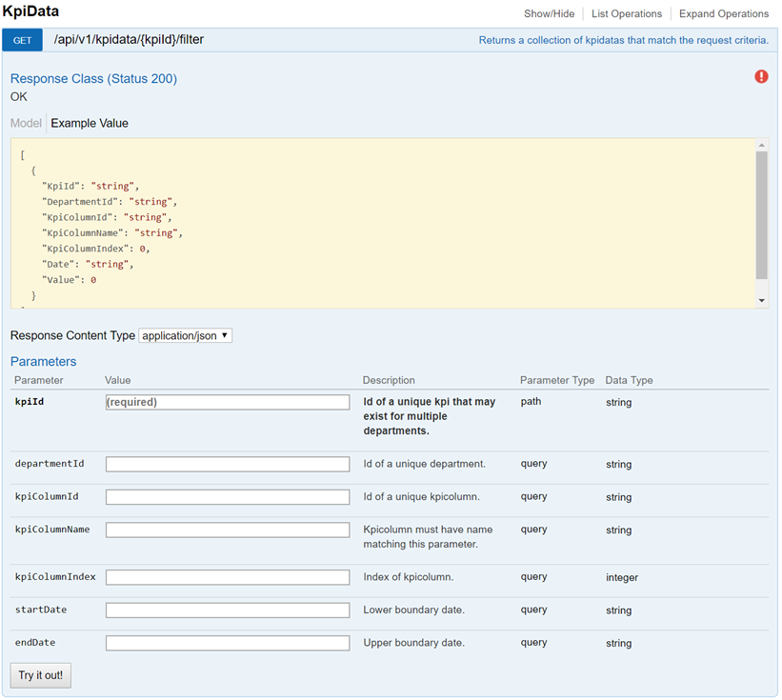Select the kpiColumnName input field

click(228, 530)
